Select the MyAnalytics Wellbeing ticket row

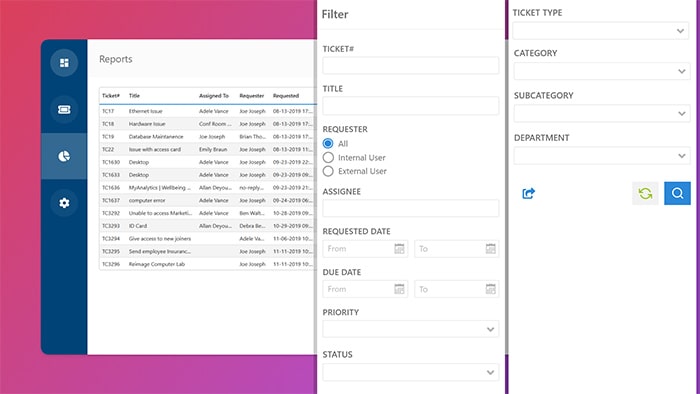tap(208, 188)
